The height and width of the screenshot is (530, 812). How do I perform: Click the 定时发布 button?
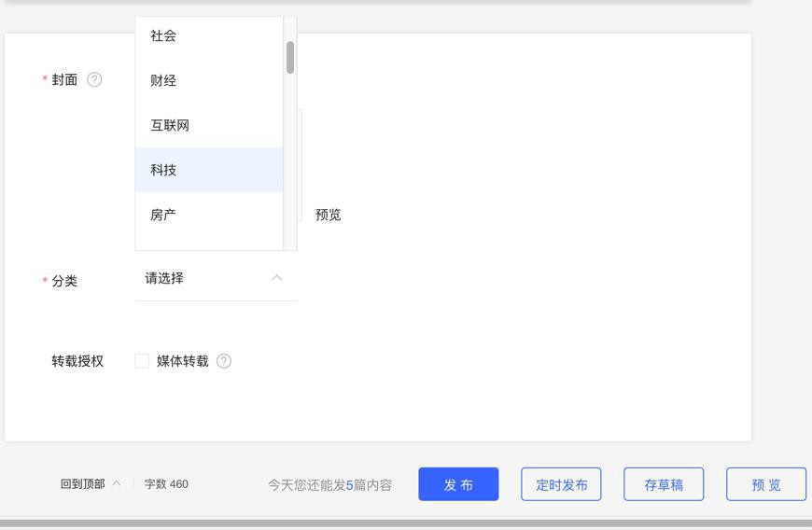click(561, 484)
